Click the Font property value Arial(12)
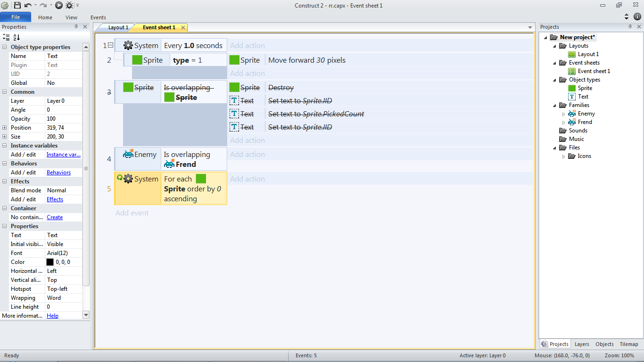 [x=58, y=253]
